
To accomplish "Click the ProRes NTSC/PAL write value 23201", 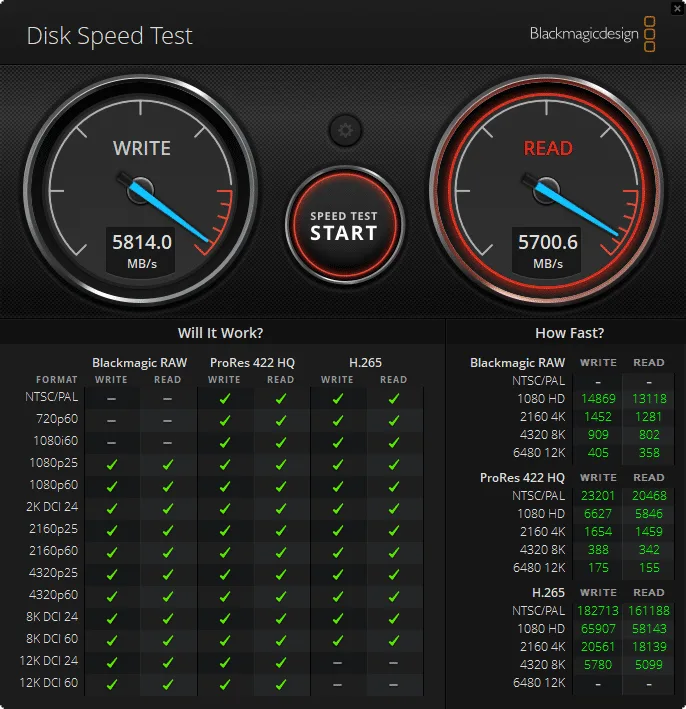I will (598, 496).
